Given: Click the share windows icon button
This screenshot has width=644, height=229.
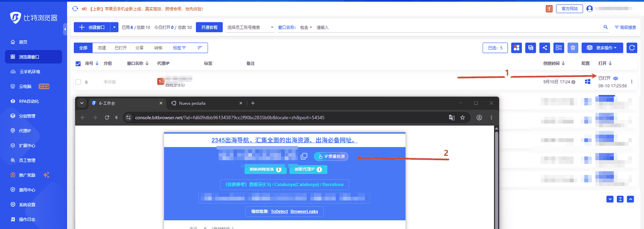Looking at the screenshot, I should click(x=545, y=48).
